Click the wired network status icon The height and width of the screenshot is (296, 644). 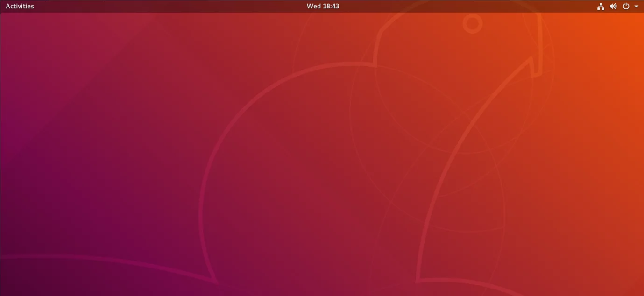(x=601, y=7)
